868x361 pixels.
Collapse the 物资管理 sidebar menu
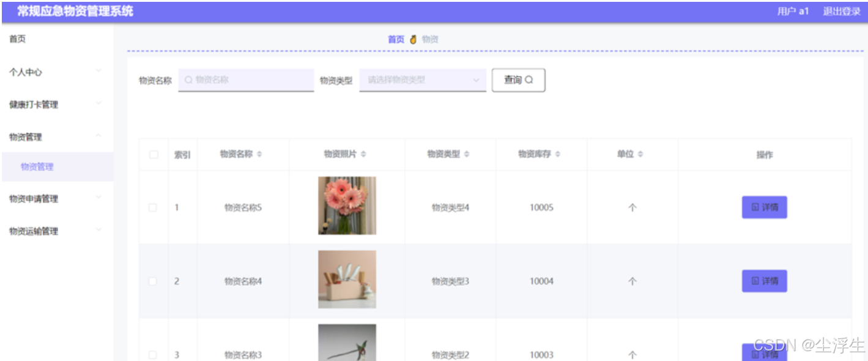click(x=57, y=137)
